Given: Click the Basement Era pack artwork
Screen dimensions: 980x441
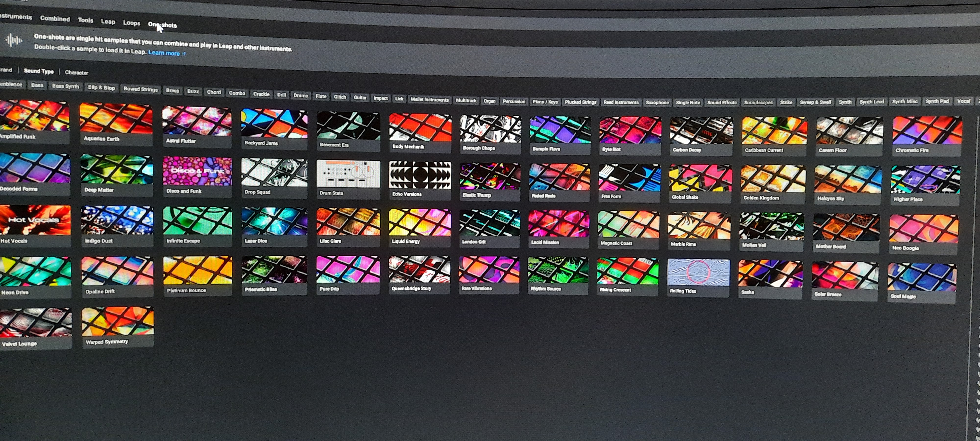Looking at the screenshot, I should [x=348, y=126].
